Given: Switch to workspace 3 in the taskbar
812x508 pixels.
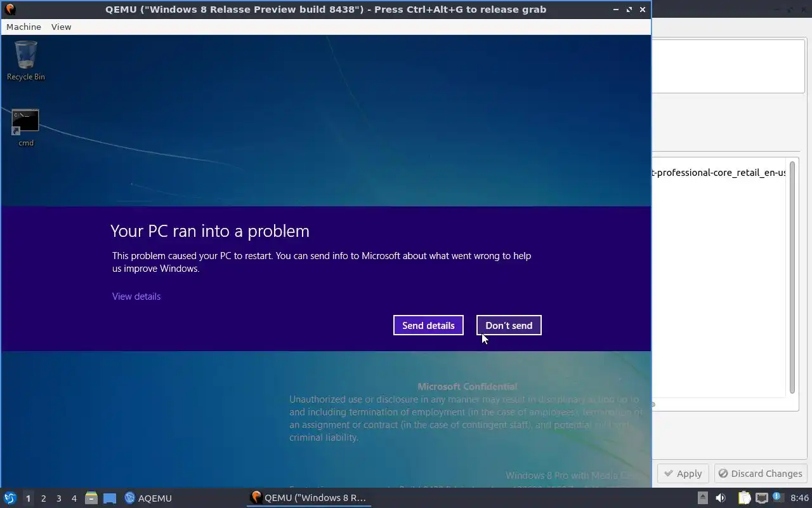Looking at the screenshot, I should tap(58, 498).
